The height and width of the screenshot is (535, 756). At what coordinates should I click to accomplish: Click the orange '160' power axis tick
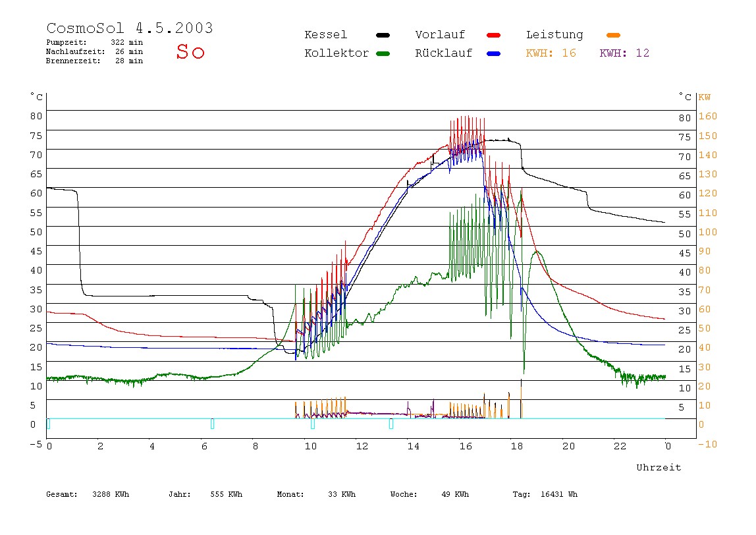pos(708,116)
